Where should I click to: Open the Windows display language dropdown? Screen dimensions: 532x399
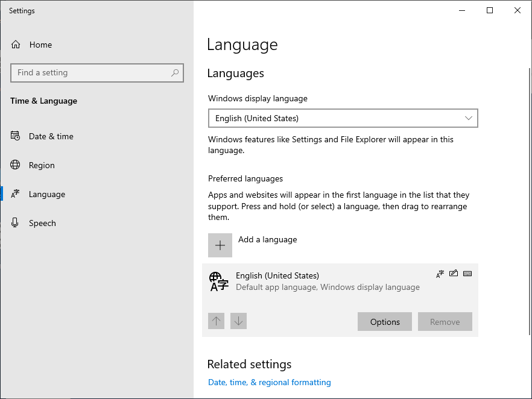coord(343,118)
